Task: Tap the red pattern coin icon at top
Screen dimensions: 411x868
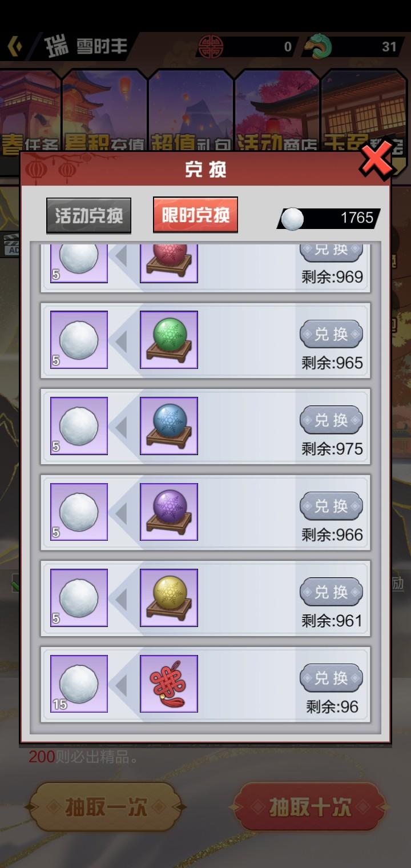Action: click(210, 46)
